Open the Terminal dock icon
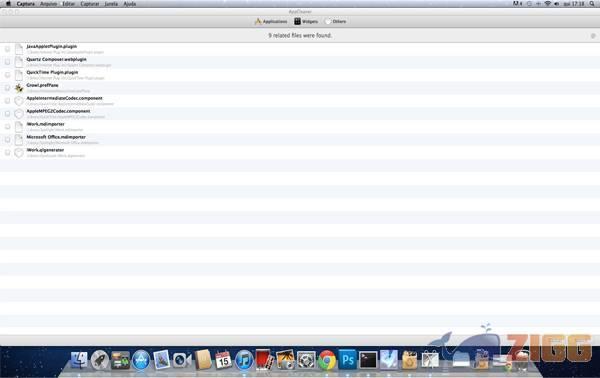Screen dimensions: 600x378 tap(368, 360)
